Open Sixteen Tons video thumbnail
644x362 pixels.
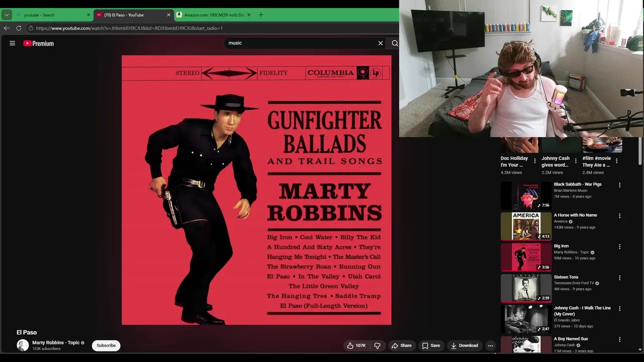click(526, 288)
